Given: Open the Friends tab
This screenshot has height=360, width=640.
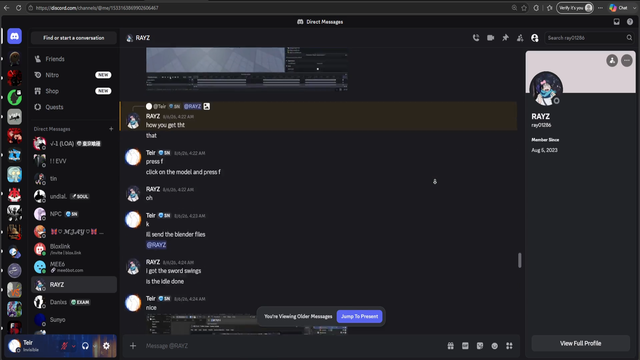Looking at the screenshot, I should pos(74,59).
